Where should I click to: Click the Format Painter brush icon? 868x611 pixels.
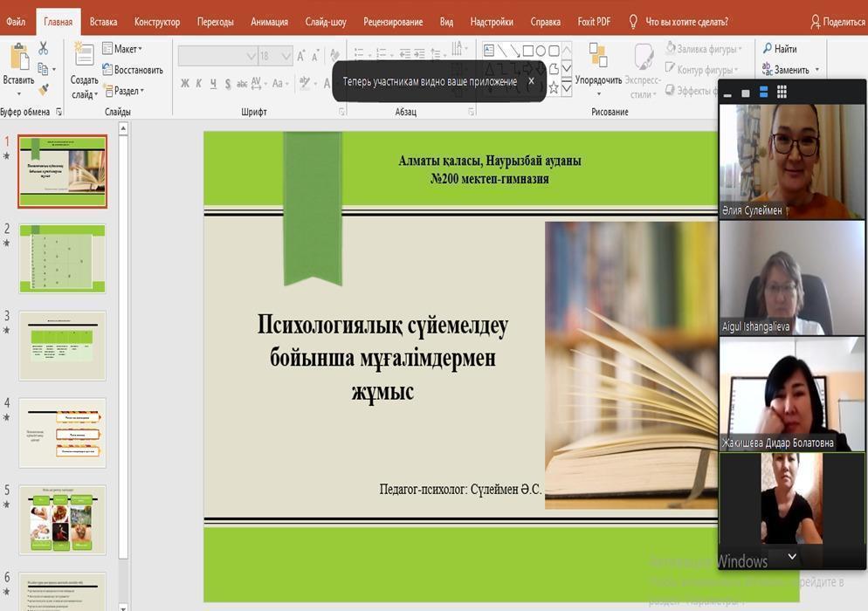44,88
